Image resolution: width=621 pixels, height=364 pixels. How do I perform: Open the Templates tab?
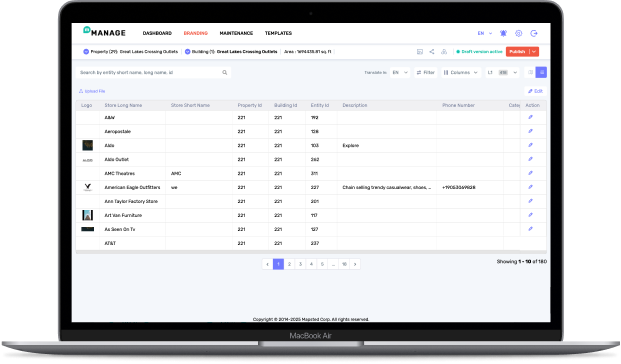point(278,33)
